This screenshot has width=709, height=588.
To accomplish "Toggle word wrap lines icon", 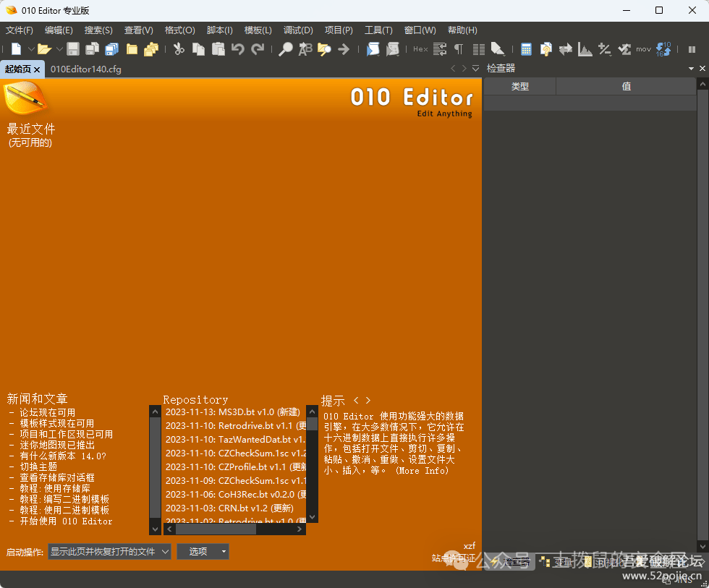I will coord(440,48).
